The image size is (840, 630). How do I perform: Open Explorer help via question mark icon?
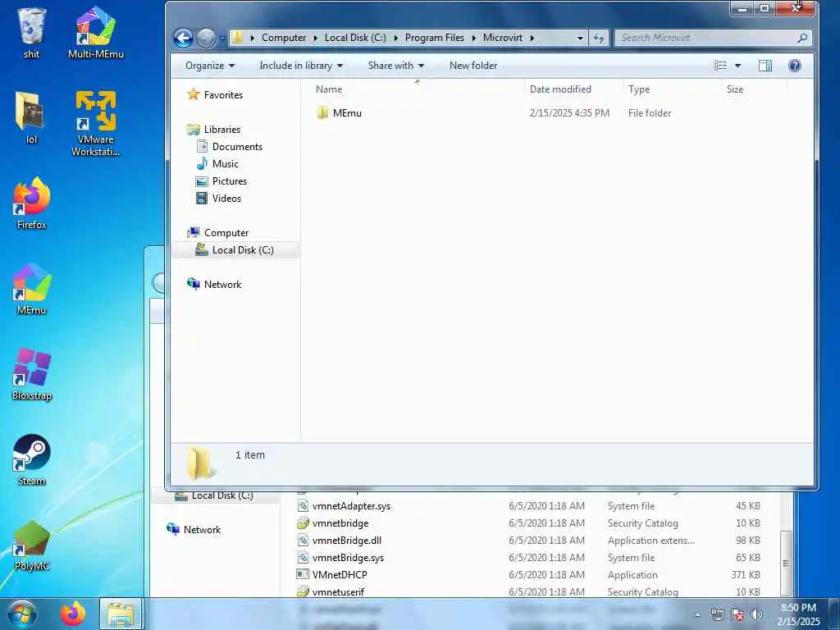[794, 66]
